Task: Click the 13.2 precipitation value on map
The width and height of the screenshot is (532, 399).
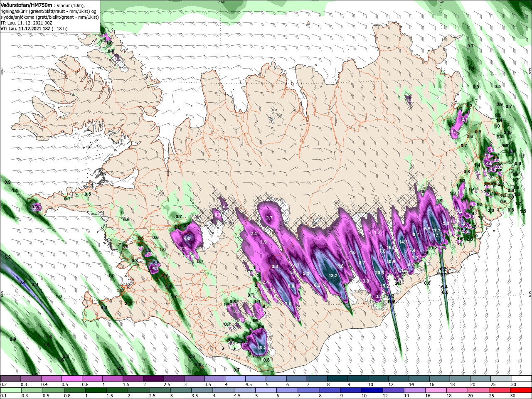Action: [333, 276]
